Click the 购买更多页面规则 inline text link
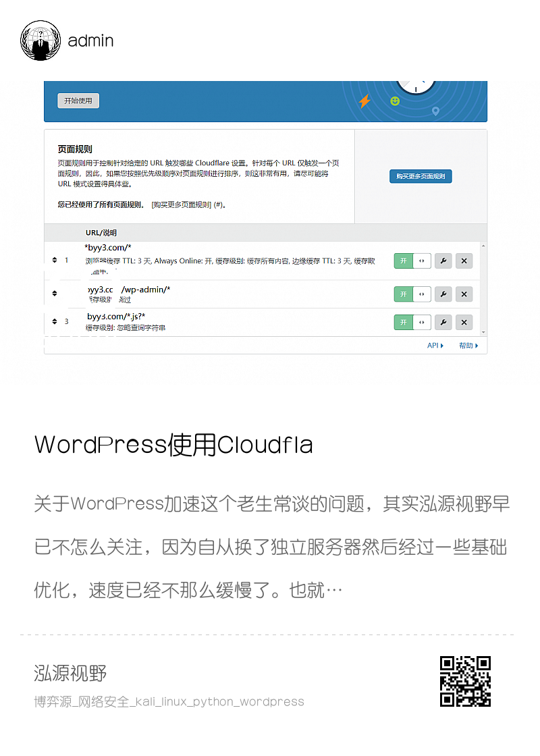 pyautogui.click(x=182, y=205)
